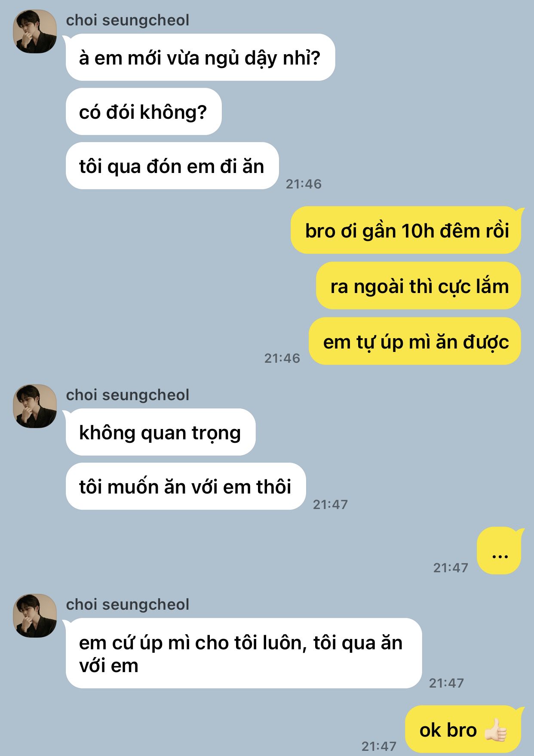The width and height of the screenshot is (534, 756).
Task: Select the 'có đói không?' message bubble
Action: pos(144,111)
